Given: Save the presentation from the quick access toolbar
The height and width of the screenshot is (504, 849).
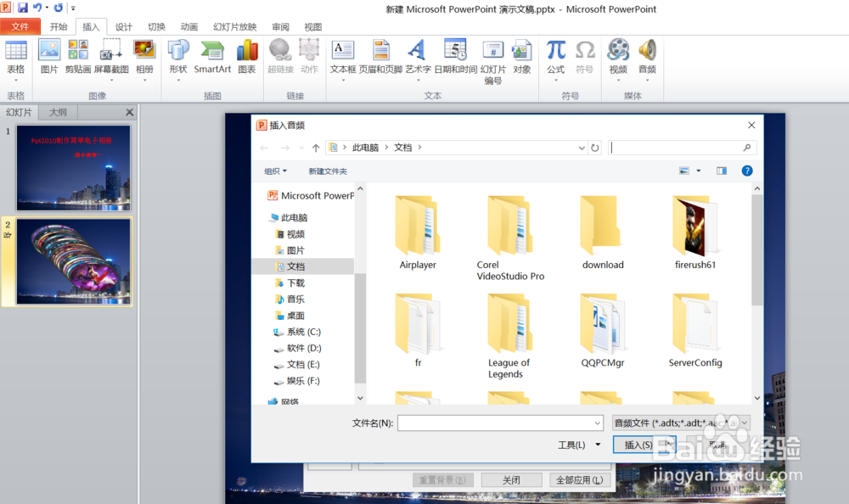Looking at the screenshot, I should [22, 8].
